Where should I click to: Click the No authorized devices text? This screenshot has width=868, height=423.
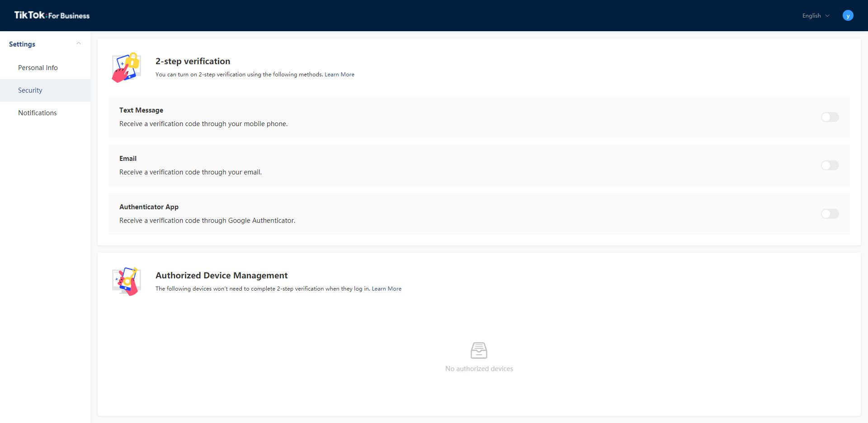(x=479, y=369)
